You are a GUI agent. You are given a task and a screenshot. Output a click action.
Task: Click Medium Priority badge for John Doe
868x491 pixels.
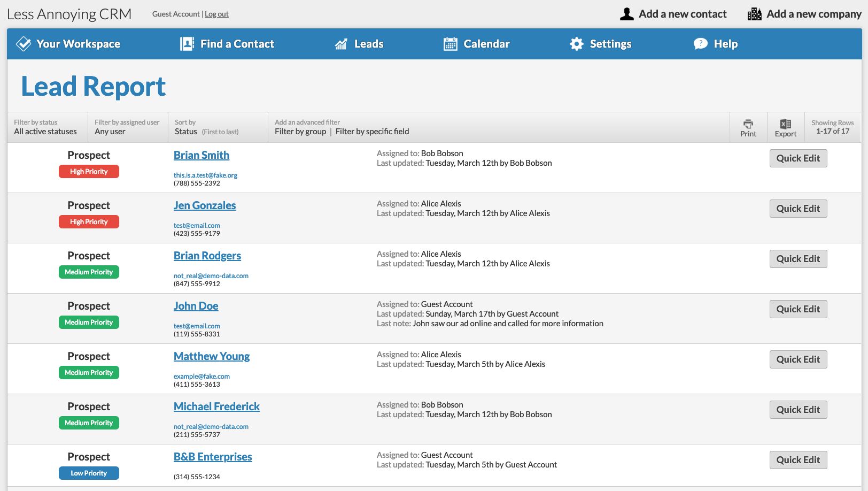(89, 323)
